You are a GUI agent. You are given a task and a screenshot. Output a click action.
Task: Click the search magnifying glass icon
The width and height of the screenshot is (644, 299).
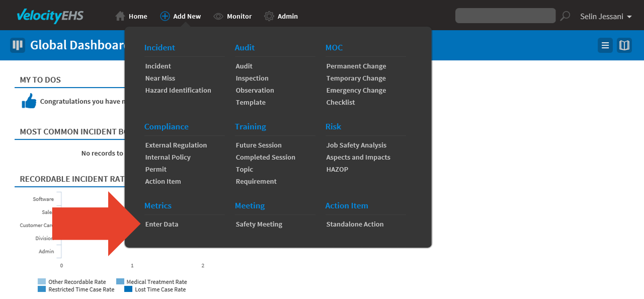[565, 16]
